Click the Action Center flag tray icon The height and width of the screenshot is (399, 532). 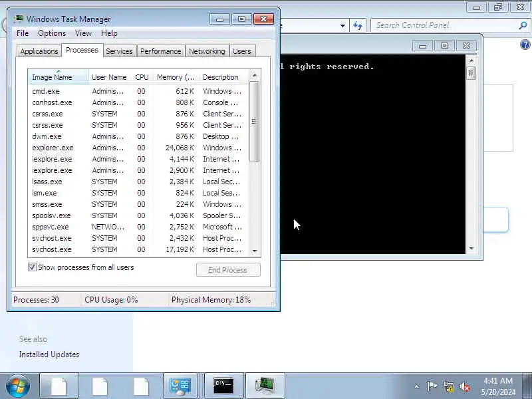point(432,386)
